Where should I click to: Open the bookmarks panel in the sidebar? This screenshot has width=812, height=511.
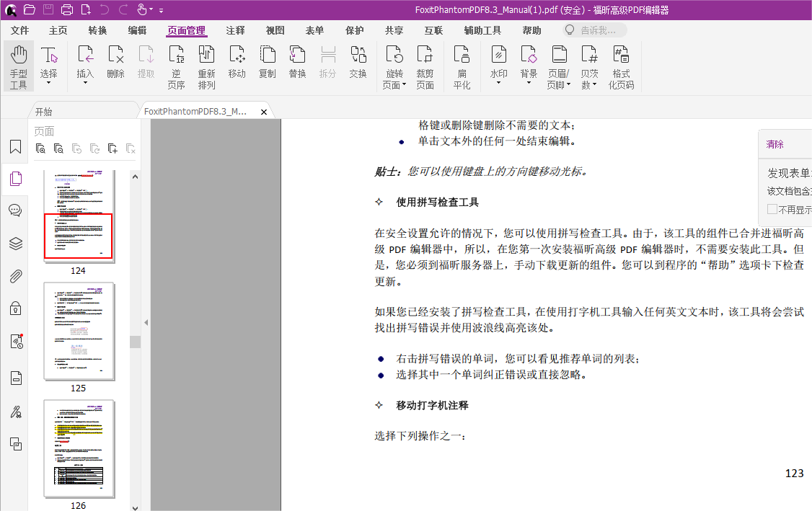pyautogui.click(x=14, y=147)
